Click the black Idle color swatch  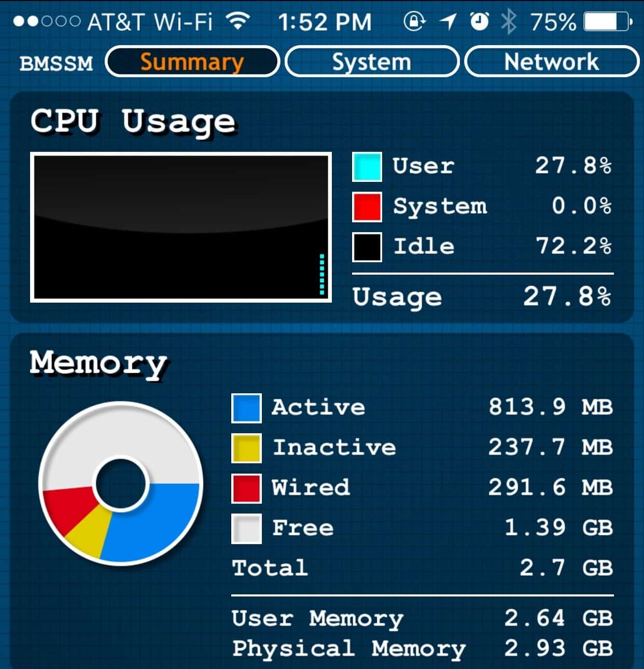click(x=367, y=247)
